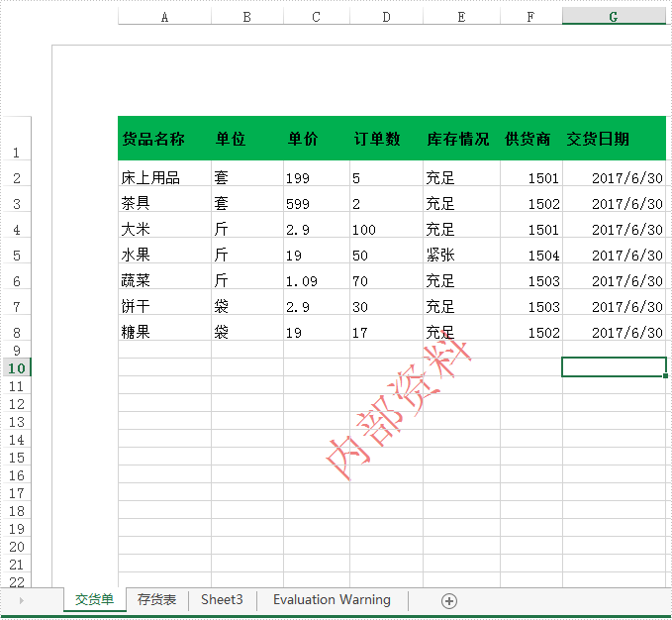Click the order quantity cell 17

click(x=386, y=328)
